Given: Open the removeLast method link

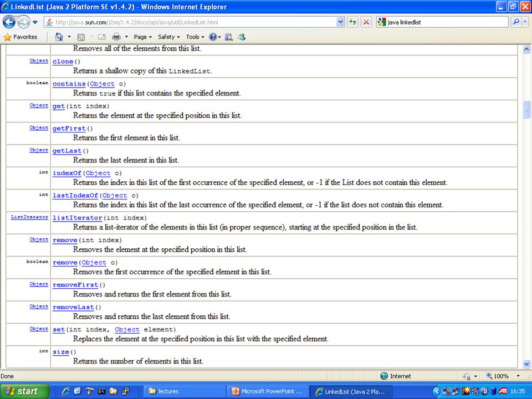Looking at the screenshot, I should coord(73,307).
